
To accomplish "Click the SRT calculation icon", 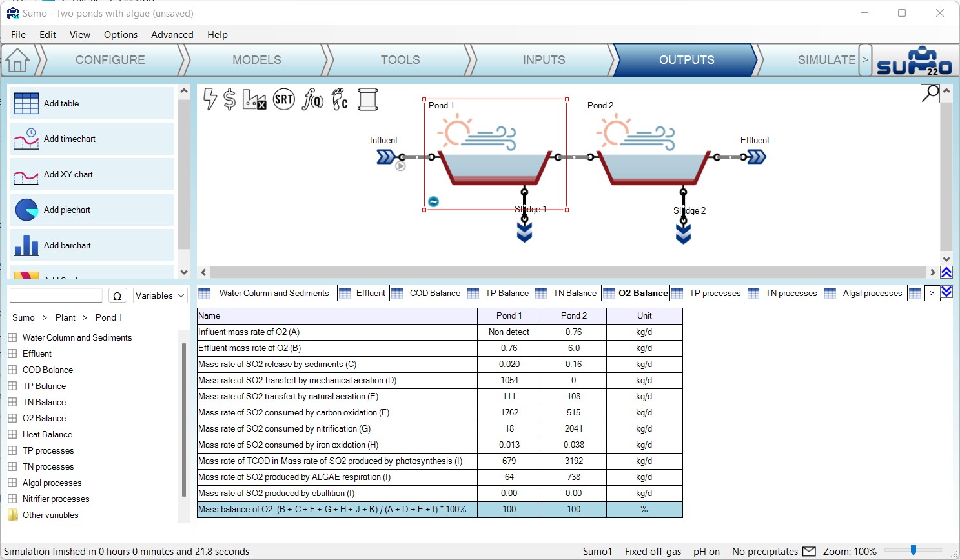I will coord(283,99).
